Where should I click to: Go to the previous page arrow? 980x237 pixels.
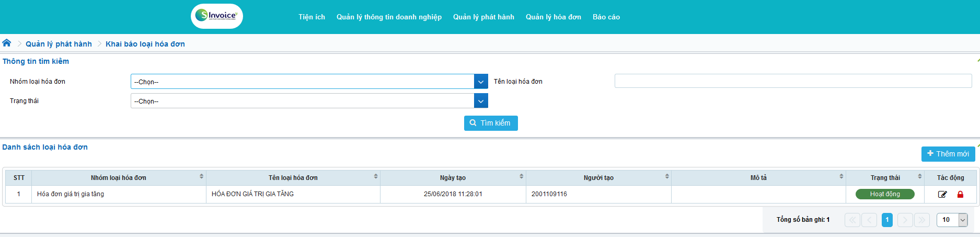(869, 220)
